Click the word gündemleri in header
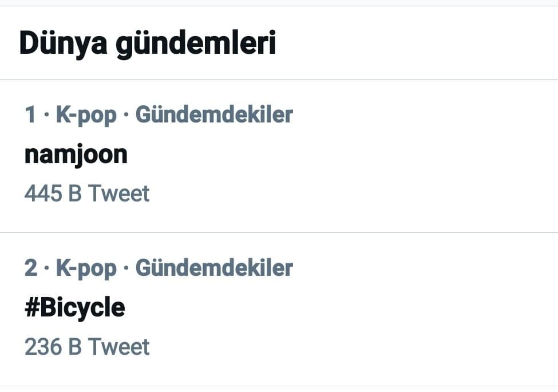The height and width of the screenshot is (392, 558). point(196,44)
